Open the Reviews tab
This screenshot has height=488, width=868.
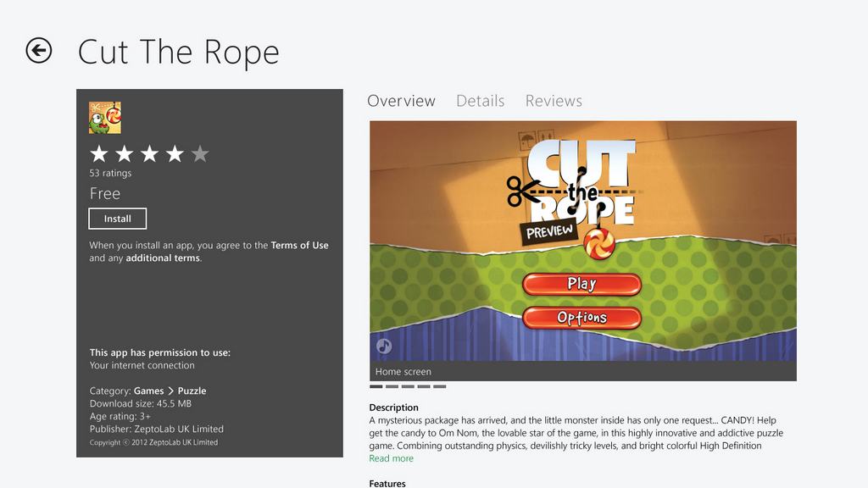pos(554,101)
